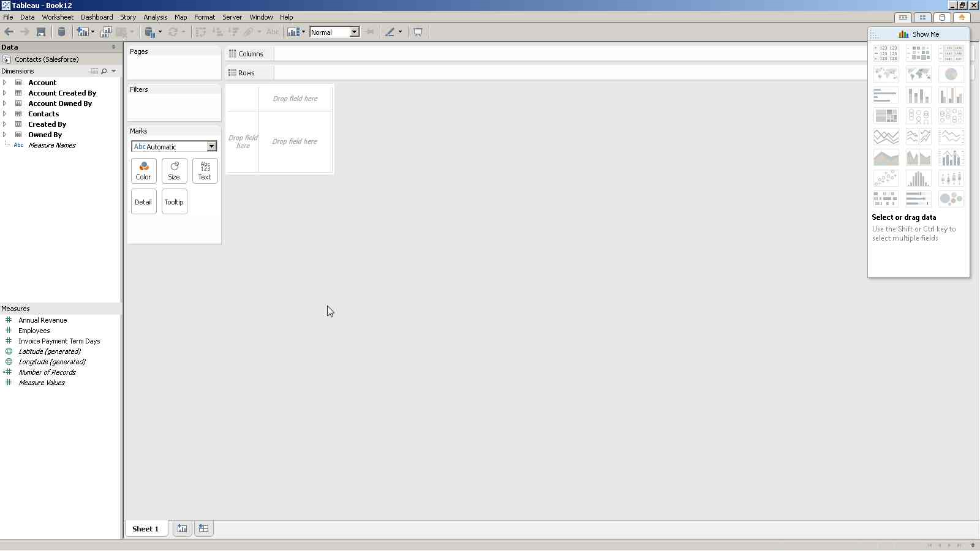The image size is (980, 551).
Task: Select the side-by-side bars chart in Show Me
Action: pos(951,95)
